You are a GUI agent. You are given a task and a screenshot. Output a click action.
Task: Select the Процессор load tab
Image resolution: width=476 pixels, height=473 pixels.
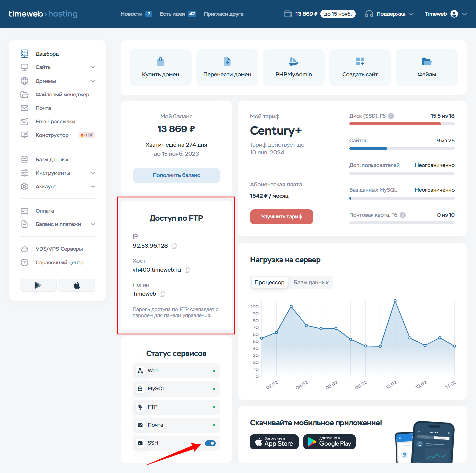(269, 282)
